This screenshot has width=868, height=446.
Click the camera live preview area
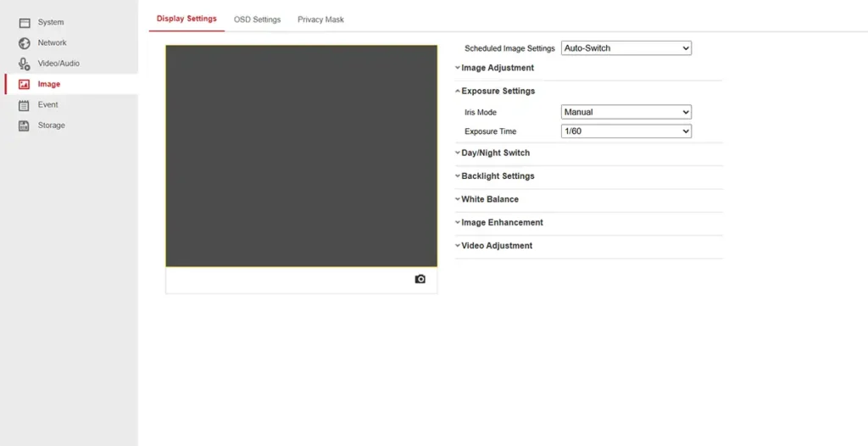coord(301,156)
